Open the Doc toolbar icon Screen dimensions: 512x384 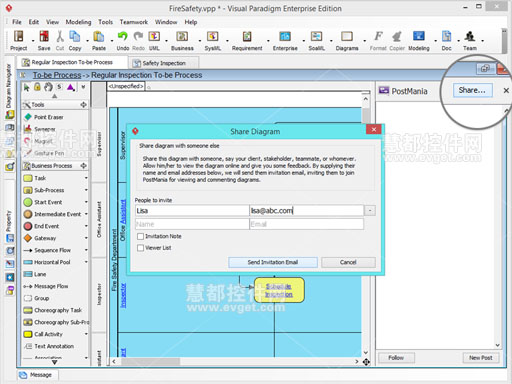coord(446,36)
